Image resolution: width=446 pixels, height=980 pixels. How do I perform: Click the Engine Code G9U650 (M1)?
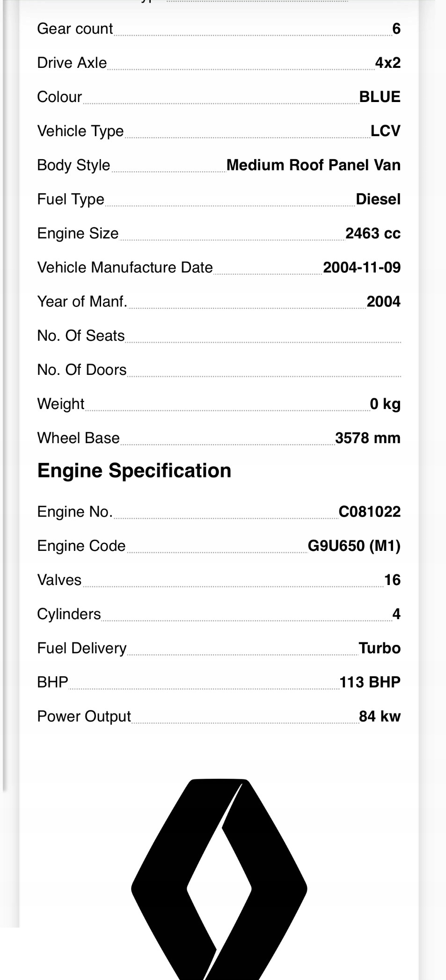[354, 546]
